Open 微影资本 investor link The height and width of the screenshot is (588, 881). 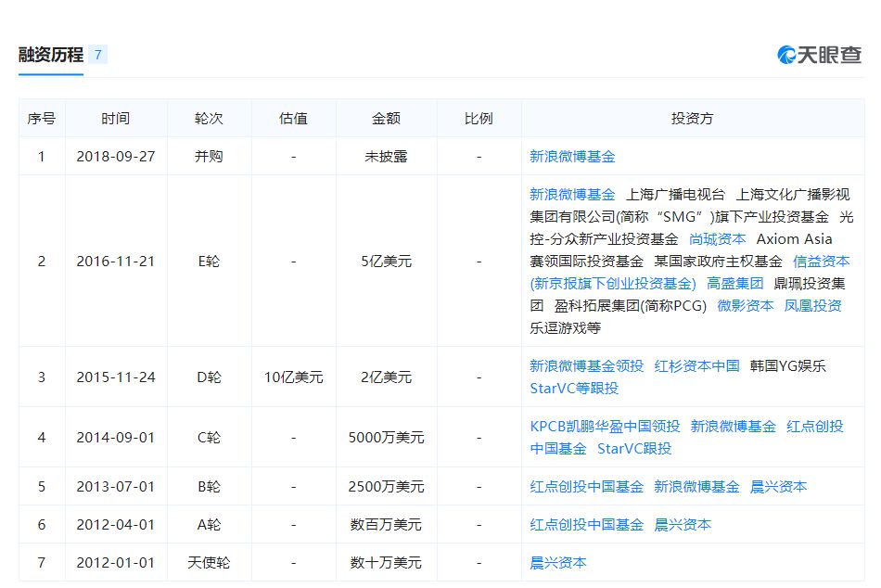pos(746,306)
